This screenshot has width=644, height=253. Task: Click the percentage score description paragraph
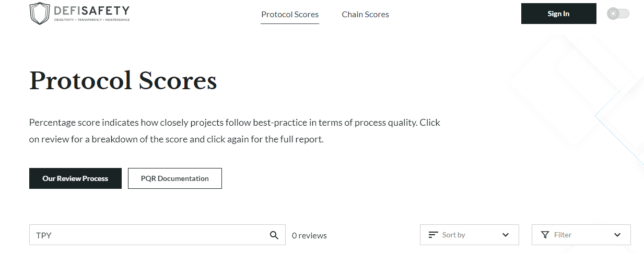click(235, 131)
